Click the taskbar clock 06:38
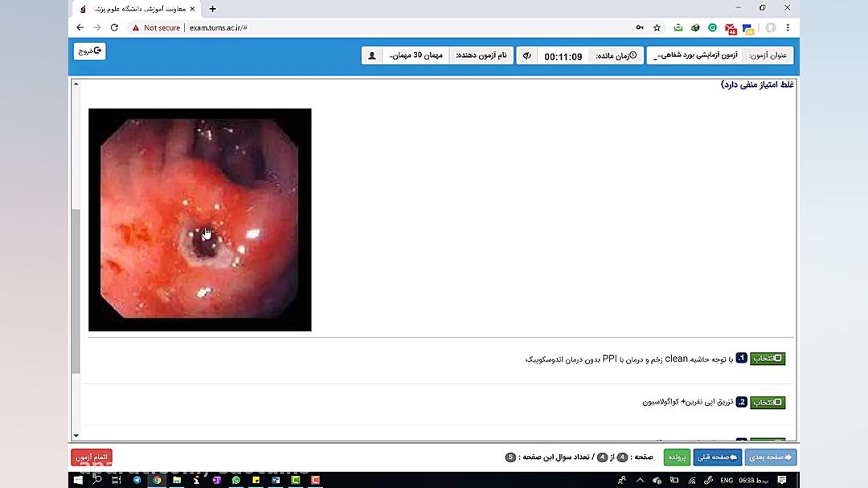This screenshot has width=868, height=488. click(753, 480)
